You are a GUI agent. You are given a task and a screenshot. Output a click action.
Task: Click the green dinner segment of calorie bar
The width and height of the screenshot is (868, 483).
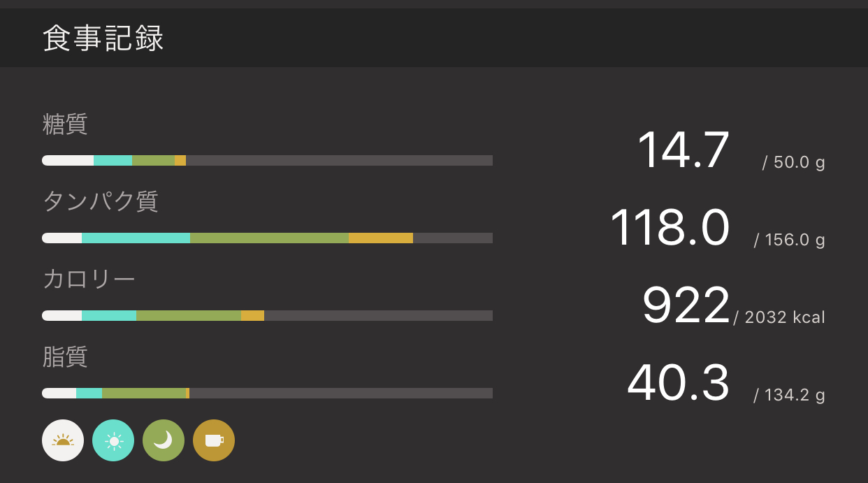(x=189, y=316)
